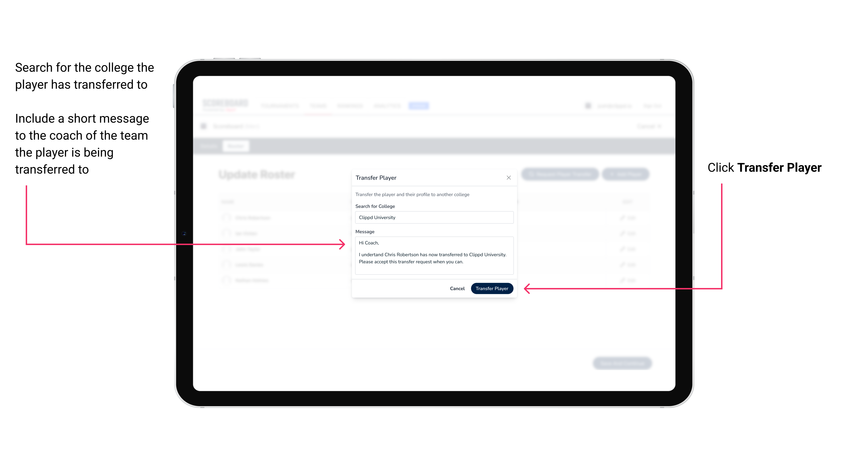Click the Transfer Player button

click(x=492, y=288)
